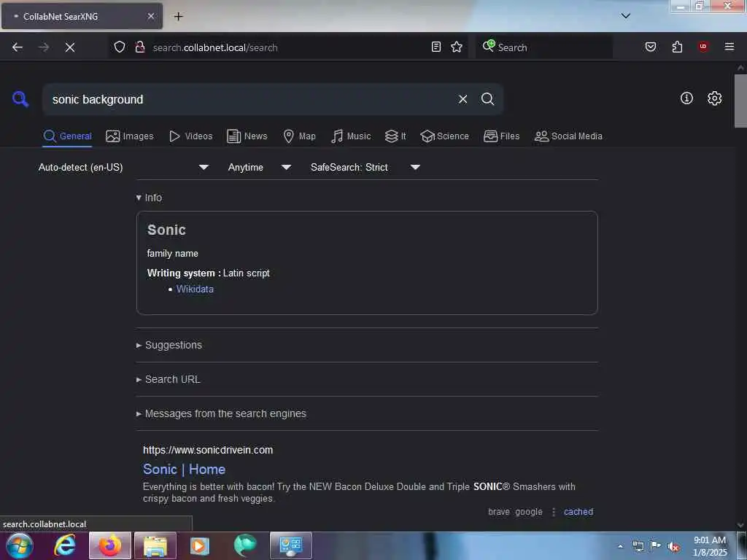
Task: Collapse the Info section
Action: (149, 198)
